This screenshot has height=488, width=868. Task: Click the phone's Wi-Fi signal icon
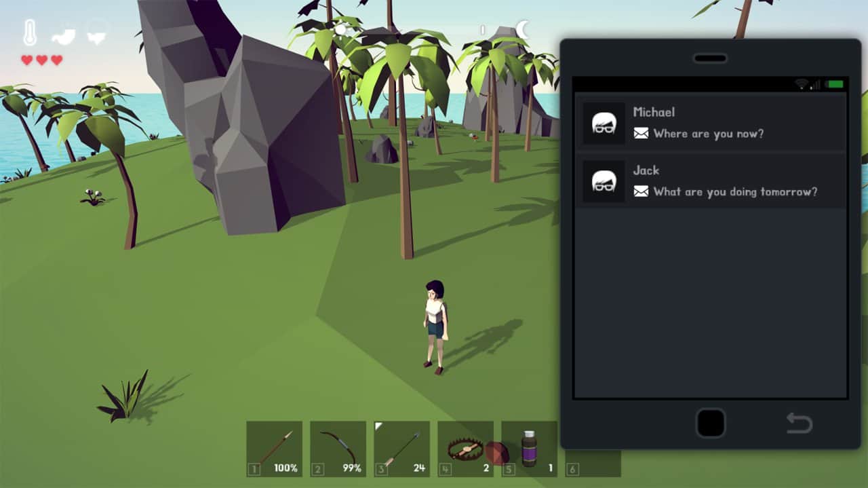(802, 84)
